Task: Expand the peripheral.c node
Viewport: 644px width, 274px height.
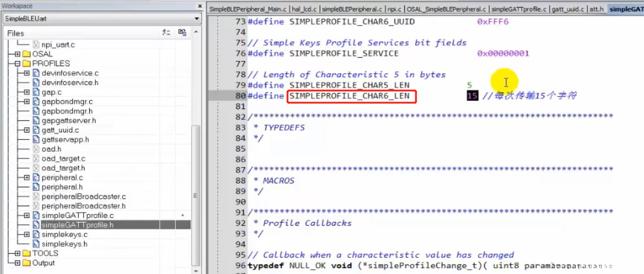Action: point(27,178)
